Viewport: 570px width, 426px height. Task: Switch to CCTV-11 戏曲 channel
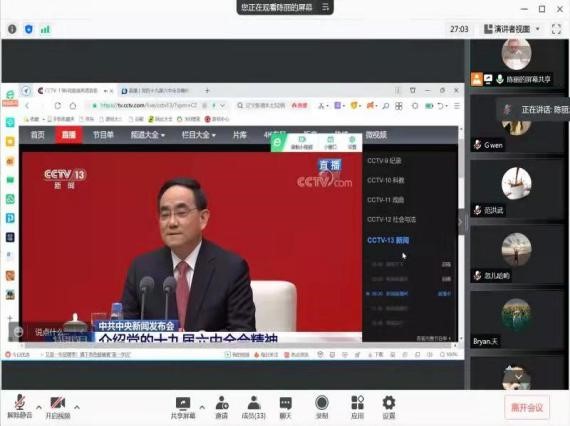tap(386, 200)
